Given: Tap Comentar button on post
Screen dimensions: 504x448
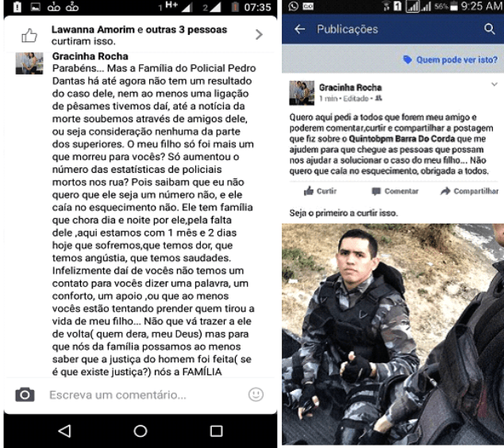Looking at the screenshot, I should [x=395, y=191].
